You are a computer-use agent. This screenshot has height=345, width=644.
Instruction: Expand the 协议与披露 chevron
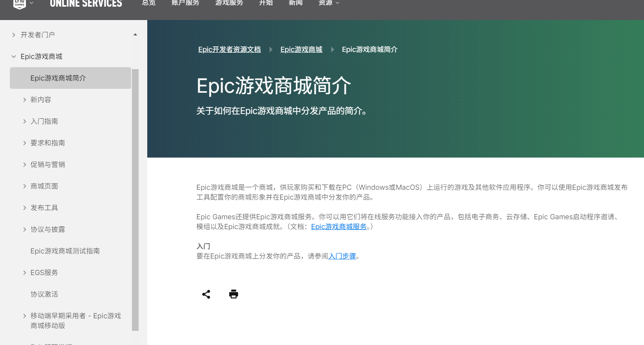click(25, 229)
